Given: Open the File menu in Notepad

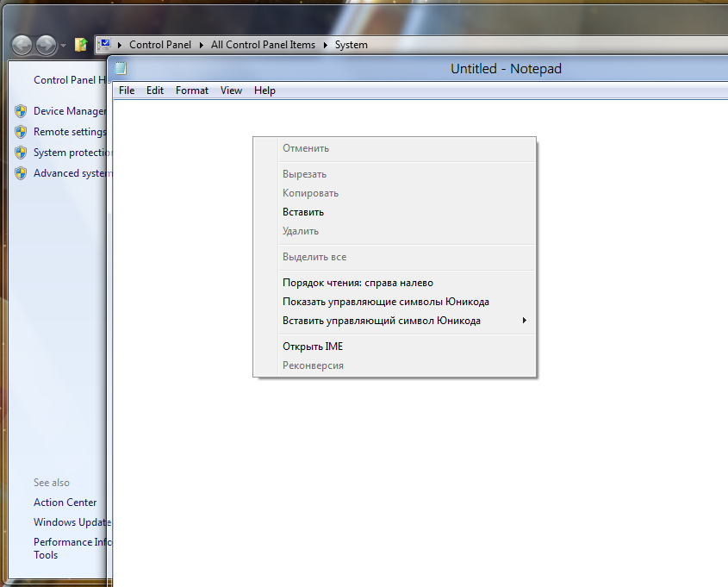Looking at the screenshot, I should tap(127, 91).
